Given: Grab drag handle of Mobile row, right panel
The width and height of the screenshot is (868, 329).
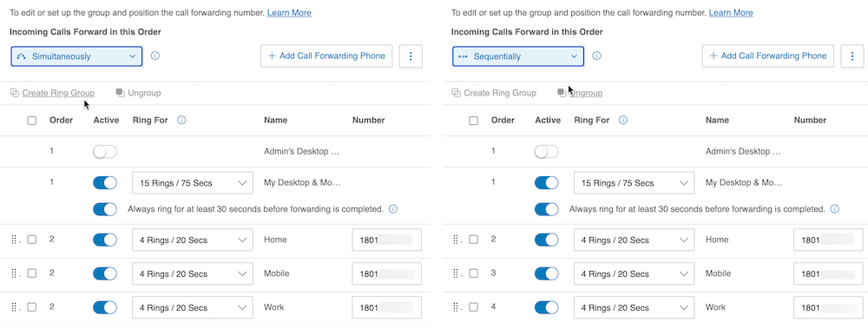Looking at the screenshot, I should tap(457, 273).
